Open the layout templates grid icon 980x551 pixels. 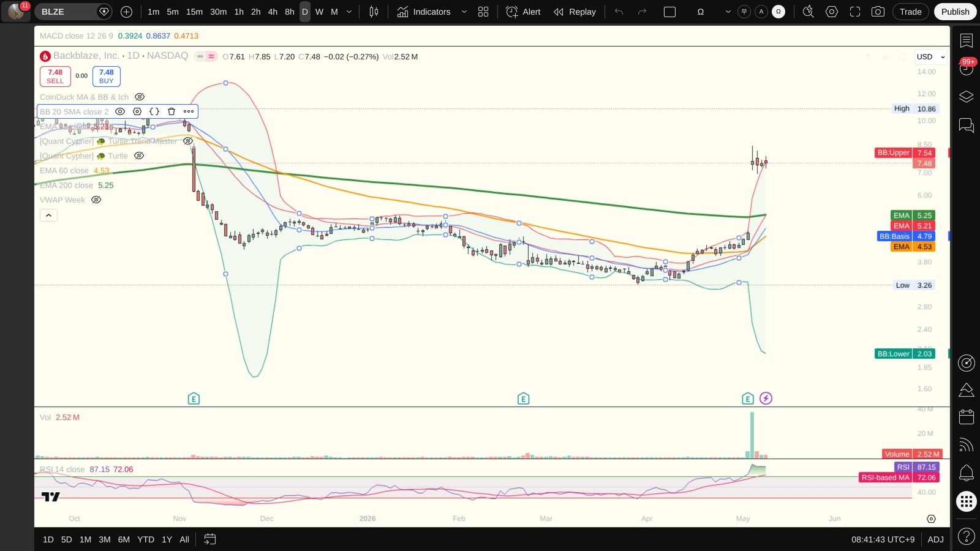pos(483,12)
